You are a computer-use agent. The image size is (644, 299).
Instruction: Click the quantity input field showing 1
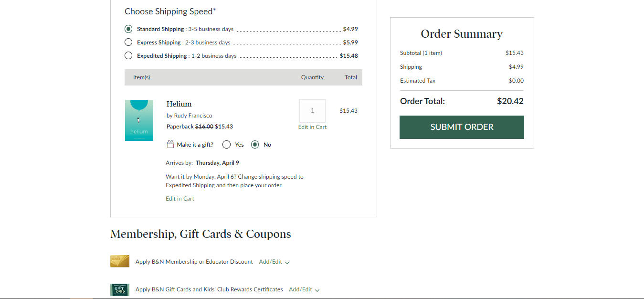click(312, 110)
